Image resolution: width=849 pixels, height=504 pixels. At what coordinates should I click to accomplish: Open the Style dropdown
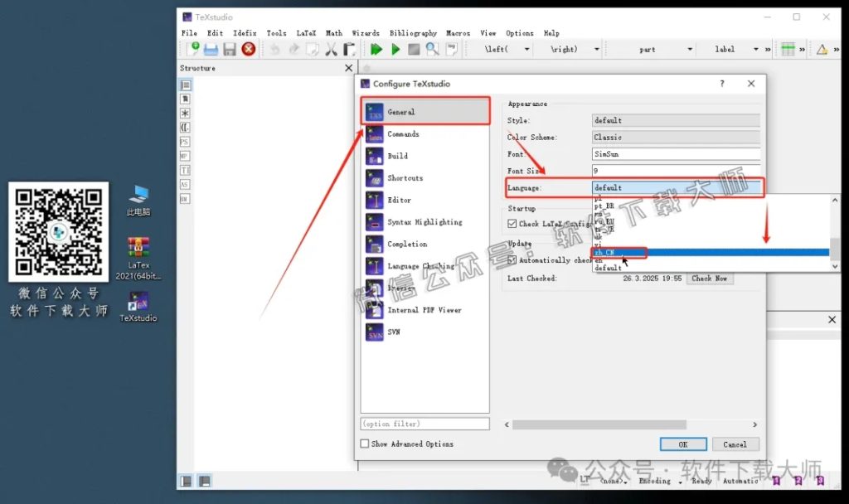click(x=676, y=120)
